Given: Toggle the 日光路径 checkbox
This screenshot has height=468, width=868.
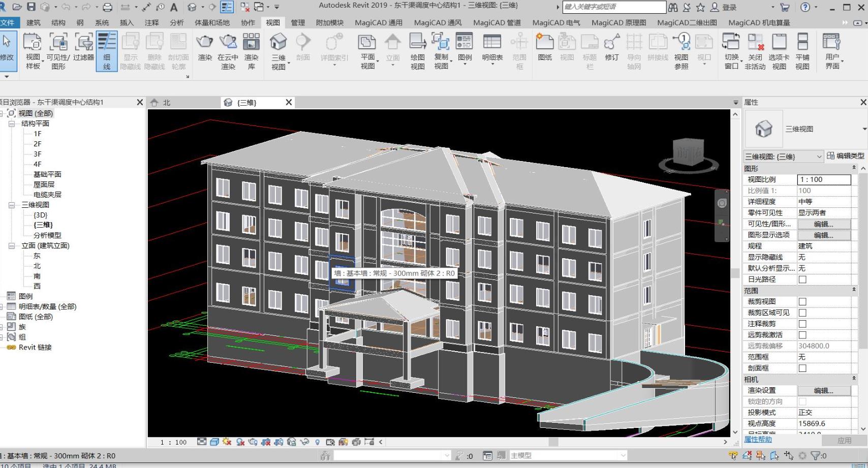Looking at the screenshot, I should [x=802, y=279].
